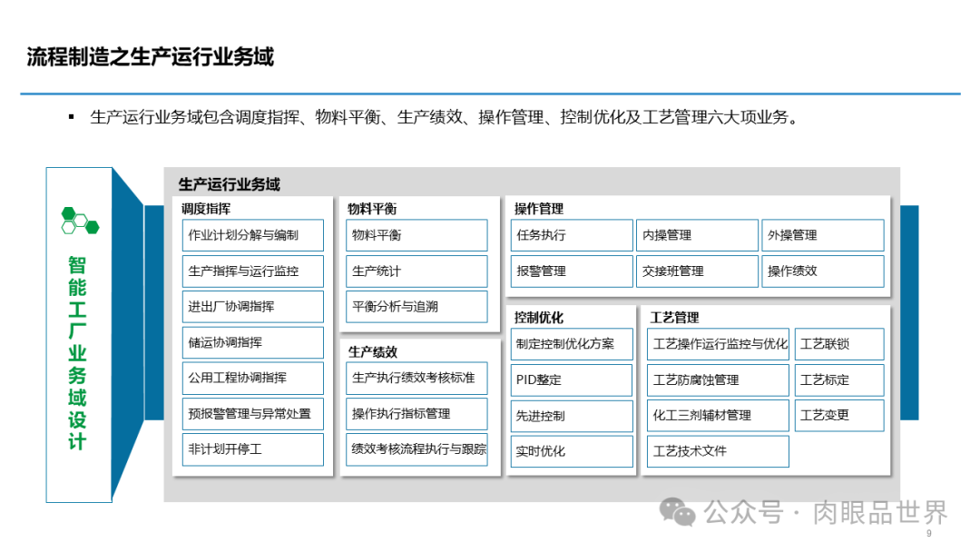980x552 pixels.
Task: Click the 操作管理 section heading
Action: (539, 209)
